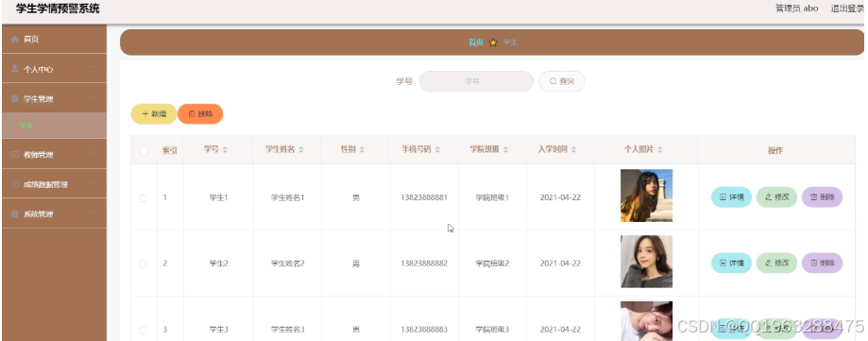The height and width of the screenshot is (341, 868).
Task: Click the 操作 column header
Action: pyautogui.click(x=775, y=150)
